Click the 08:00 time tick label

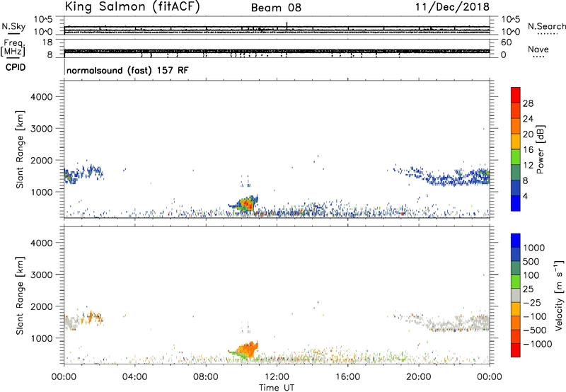pyautogui.click(x=206, y=377)
